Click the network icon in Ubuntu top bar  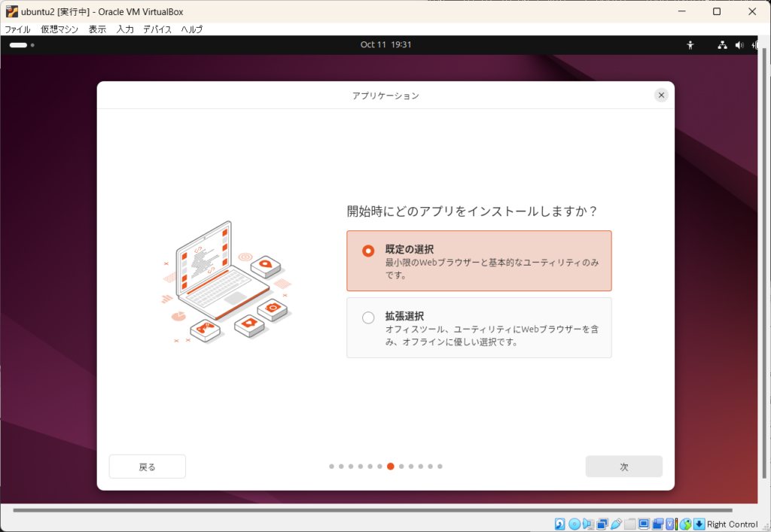(722, 45)
